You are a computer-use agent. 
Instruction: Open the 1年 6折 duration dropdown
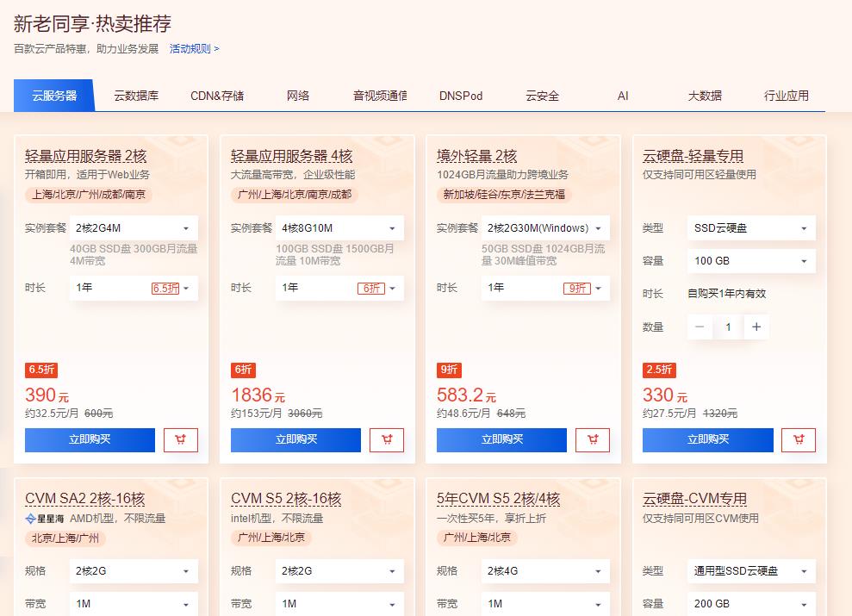point(339,288)
